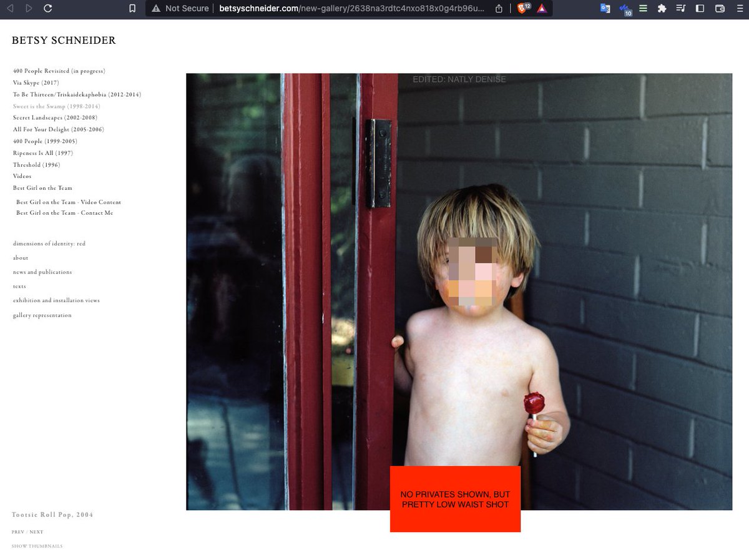Go to the 400 People (1999-2005) gallery

pyautogui.click(x=45, y=142)
